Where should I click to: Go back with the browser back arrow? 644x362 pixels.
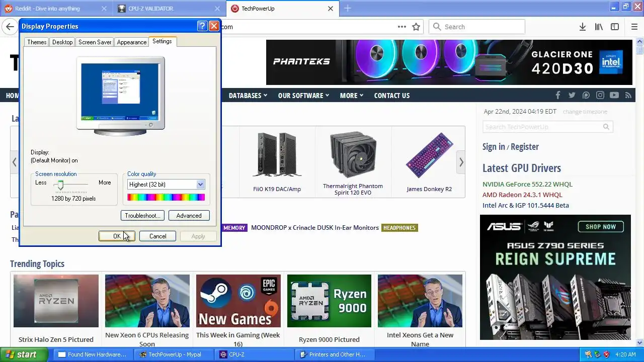pos(10,27)
